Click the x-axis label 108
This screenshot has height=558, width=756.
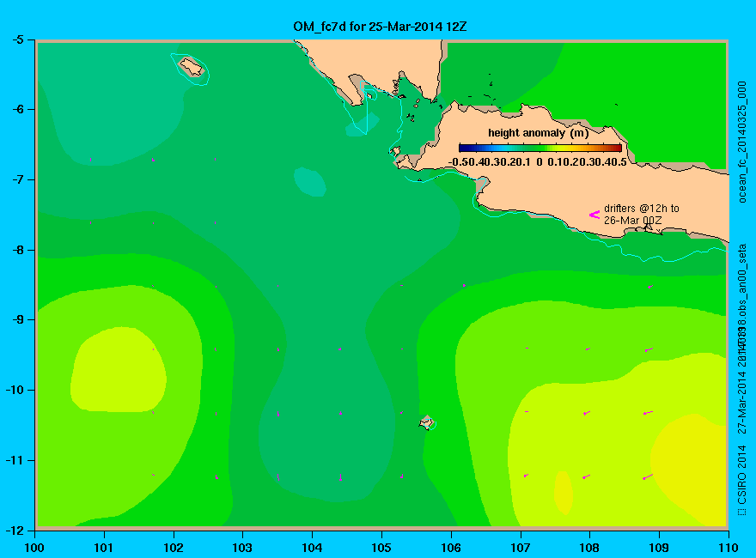589,548
